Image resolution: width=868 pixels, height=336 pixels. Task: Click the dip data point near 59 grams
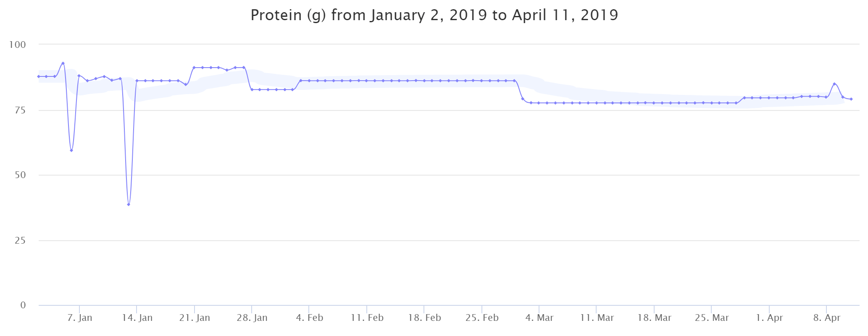coord(71,150)
